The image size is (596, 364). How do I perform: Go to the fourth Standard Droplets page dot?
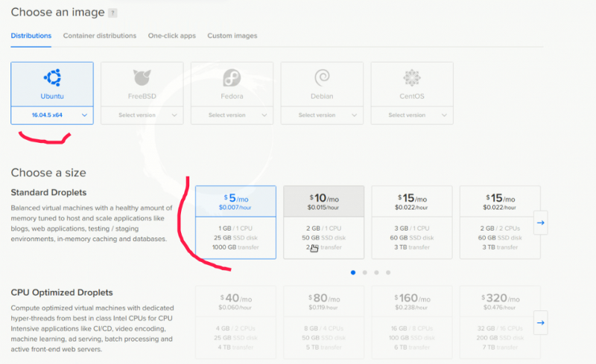pos(388,272)
